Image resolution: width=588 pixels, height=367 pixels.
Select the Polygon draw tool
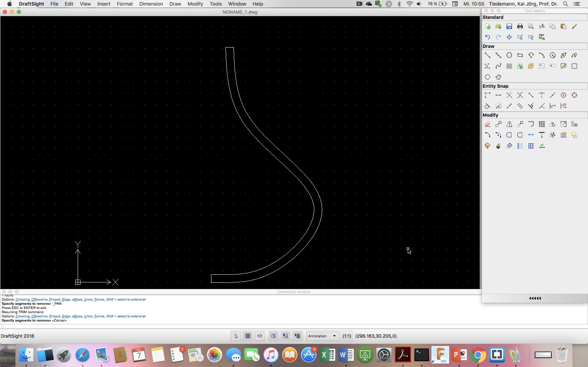[x=509, y=55]
